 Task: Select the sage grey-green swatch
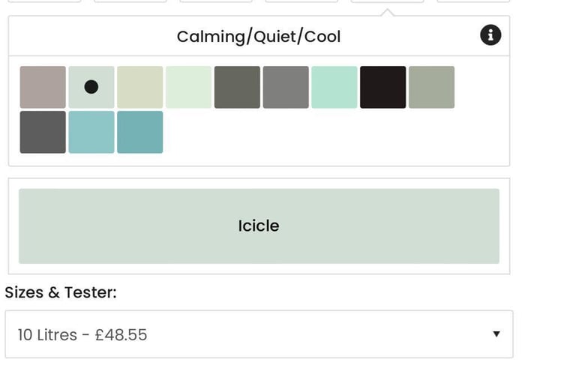coord(432,88)
